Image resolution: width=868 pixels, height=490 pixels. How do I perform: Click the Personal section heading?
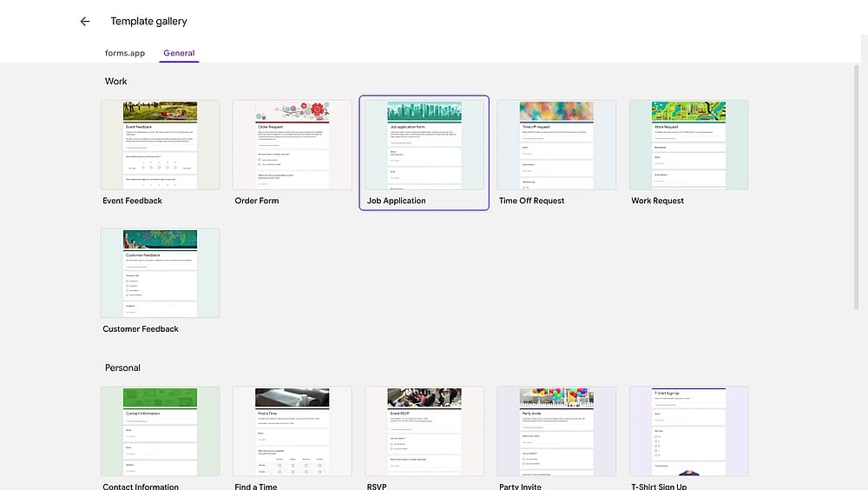pyautogui.click(x=122, y=367)
